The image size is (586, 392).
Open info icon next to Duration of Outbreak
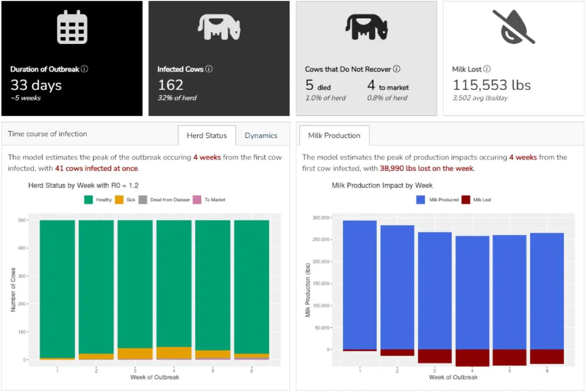tap(85, 69)
